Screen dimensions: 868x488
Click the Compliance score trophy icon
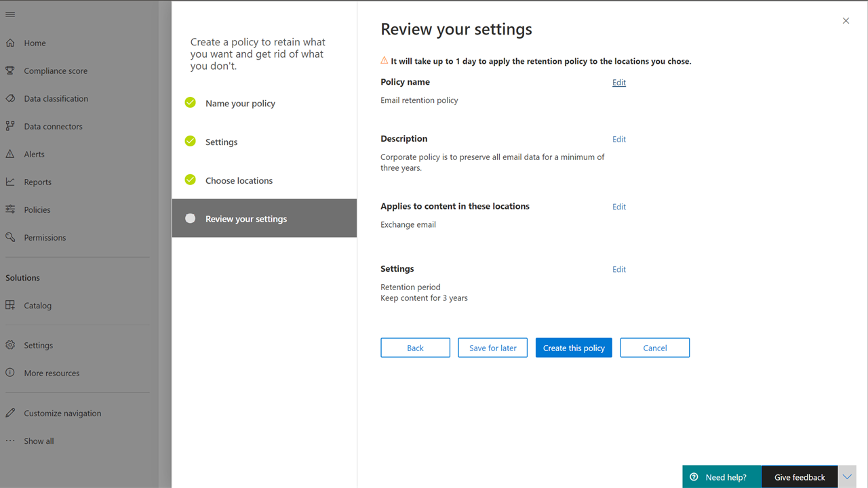10,70
